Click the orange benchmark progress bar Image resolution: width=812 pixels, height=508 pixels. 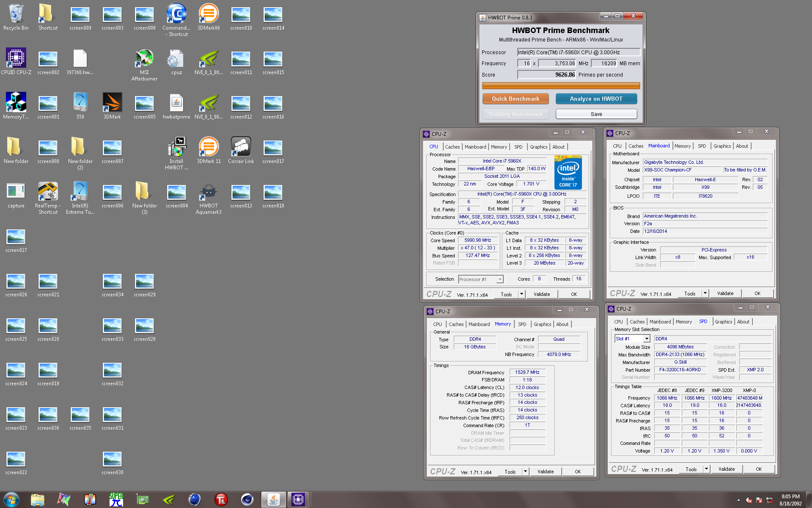tap(561, 86)
